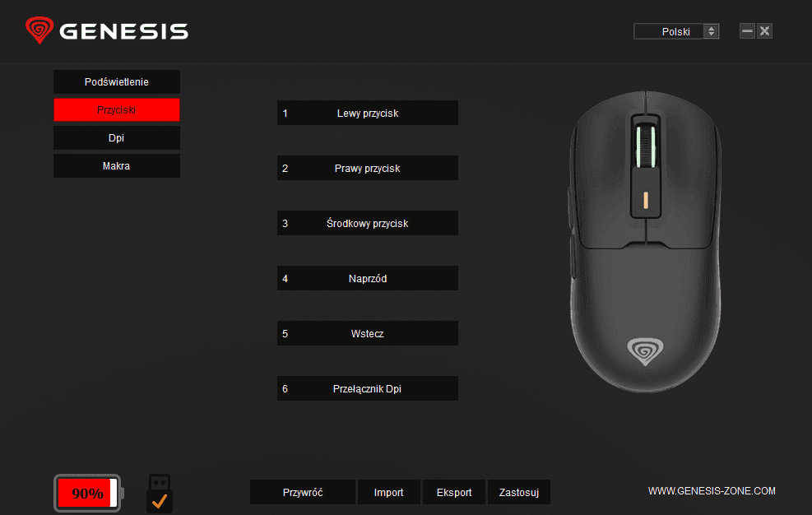Open Lewy przycisk button assignment
812x515 pixels.
point(368,113)
